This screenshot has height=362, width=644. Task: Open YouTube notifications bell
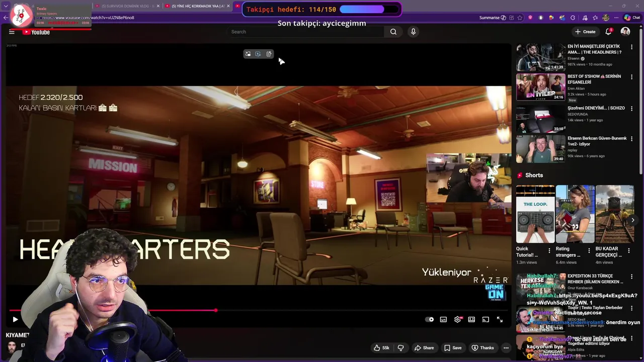pos(608,32)
